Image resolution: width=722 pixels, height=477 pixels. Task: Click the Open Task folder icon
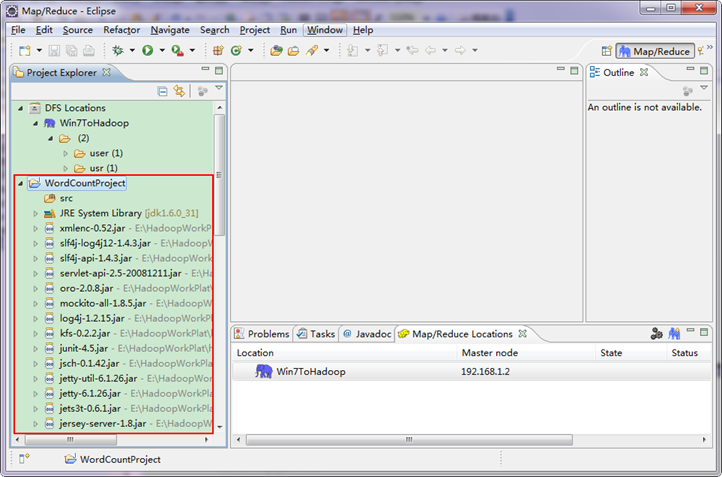293,50
